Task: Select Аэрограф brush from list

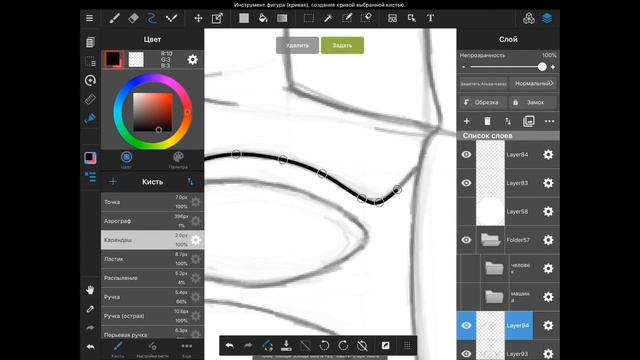Action: [x=152, y=221]
